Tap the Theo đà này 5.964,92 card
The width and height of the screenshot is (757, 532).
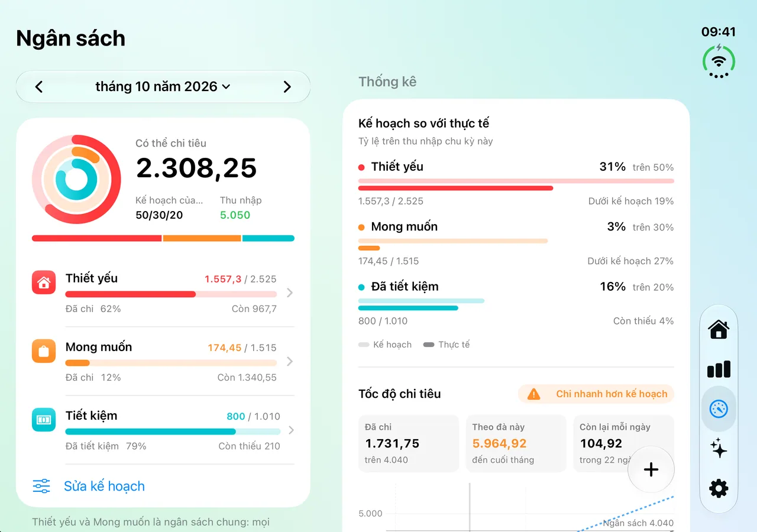coord(516,443)
